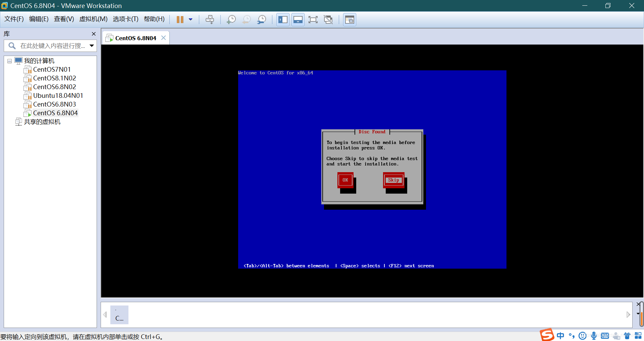Image resolution: width=644 pixels, height=341 pixels.
Task: Toggle Unity mode icon
Action: click(x=328, y=19)
